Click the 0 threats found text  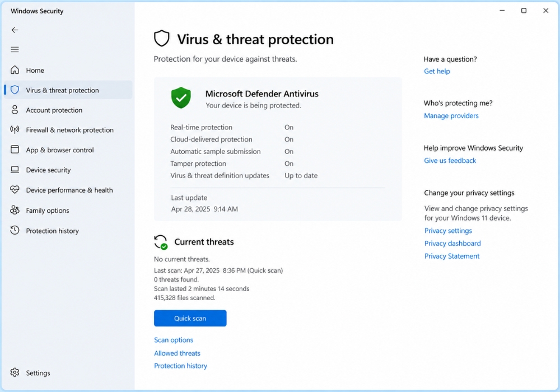[176, 279]
